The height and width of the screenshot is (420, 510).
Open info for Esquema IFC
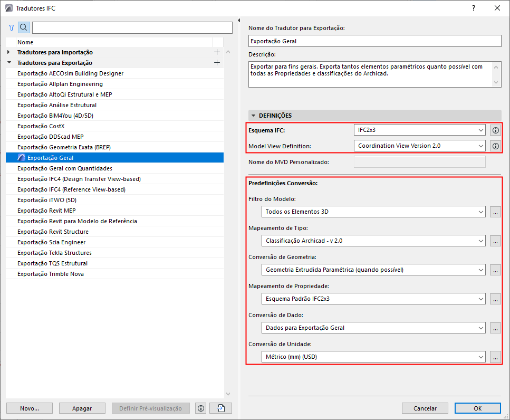pos(495,130)
